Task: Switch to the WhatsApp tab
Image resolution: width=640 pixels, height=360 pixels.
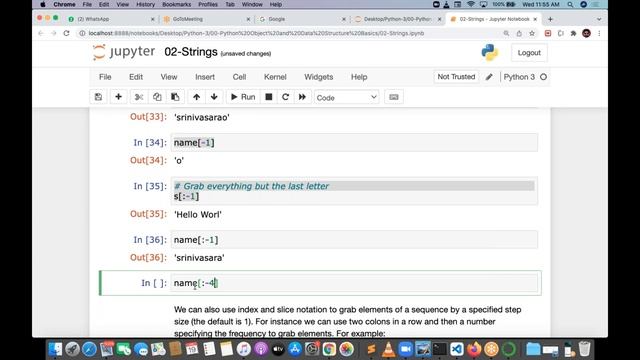Action: (x=110, y=19)
